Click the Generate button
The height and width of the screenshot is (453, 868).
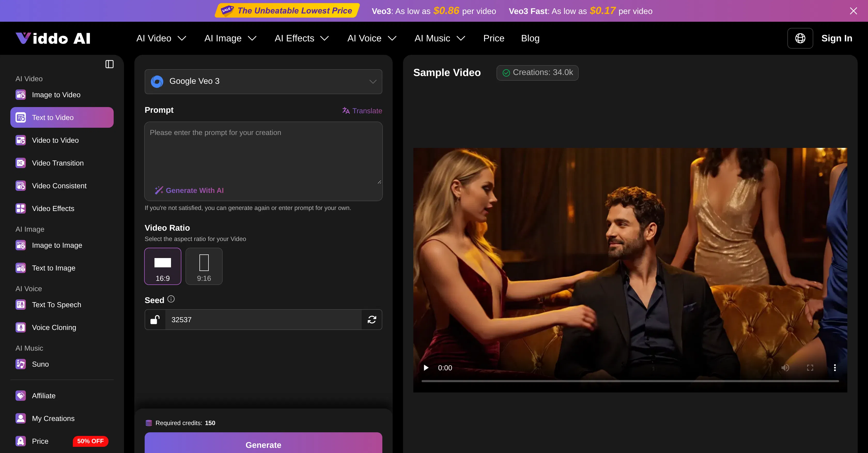click(263, 444)
